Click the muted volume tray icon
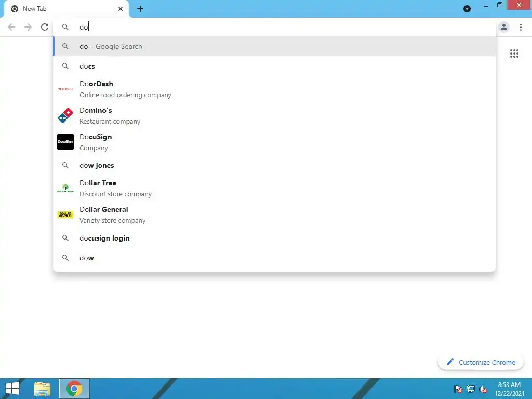Image resolution: width=532 pixels, height=399 pixels. tap(483, 389)
